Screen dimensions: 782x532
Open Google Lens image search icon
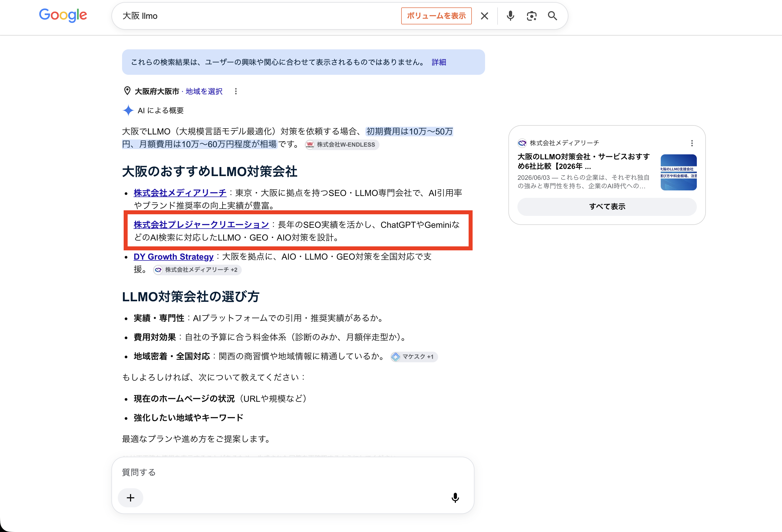(531, 16)
